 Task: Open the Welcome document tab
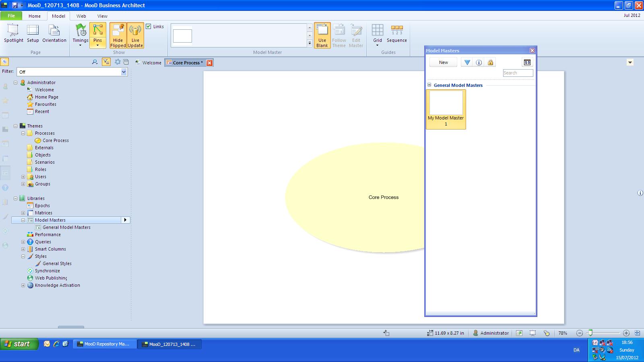151,63
